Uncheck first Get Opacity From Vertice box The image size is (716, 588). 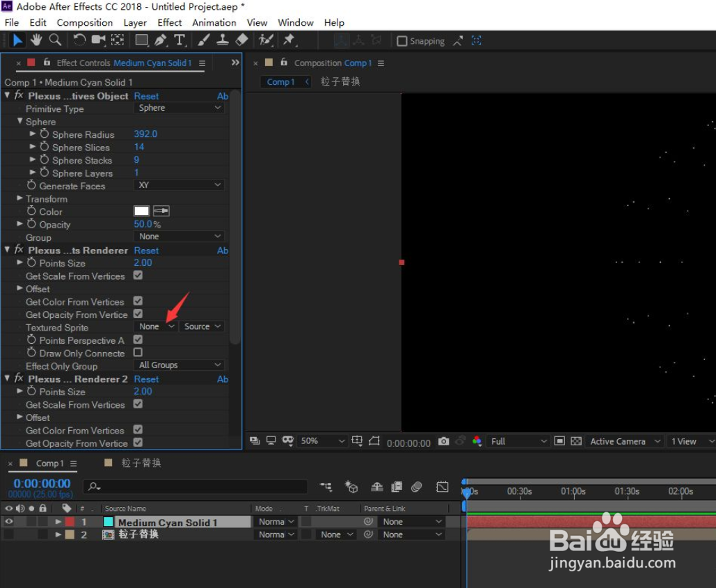(x=138, y=314)
